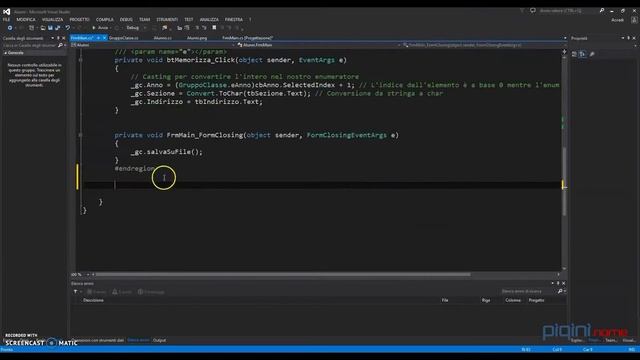Switch to the Alunno.cs tab

[x=162, y=38]
